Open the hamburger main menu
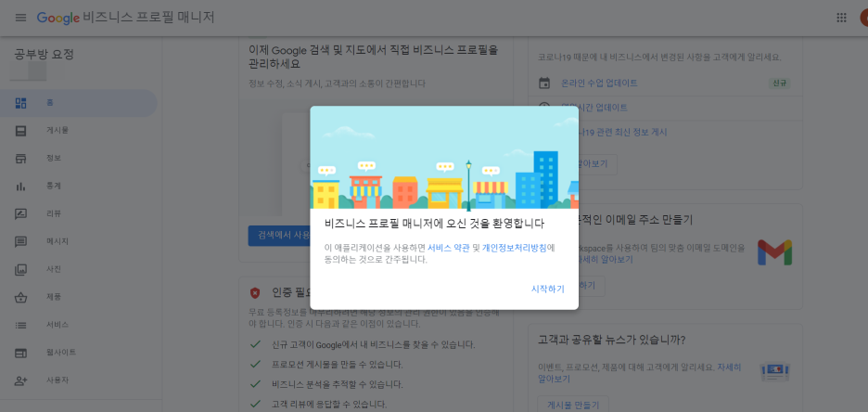Screen dimensions: 868x412 click(20, 18)
